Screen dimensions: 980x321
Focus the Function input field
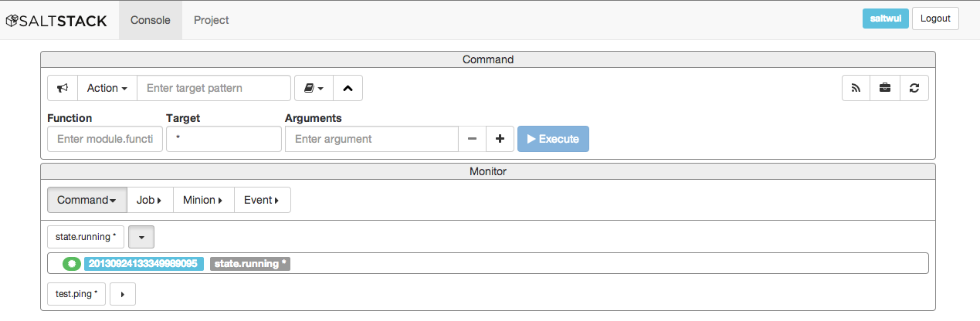pos(105,139)
